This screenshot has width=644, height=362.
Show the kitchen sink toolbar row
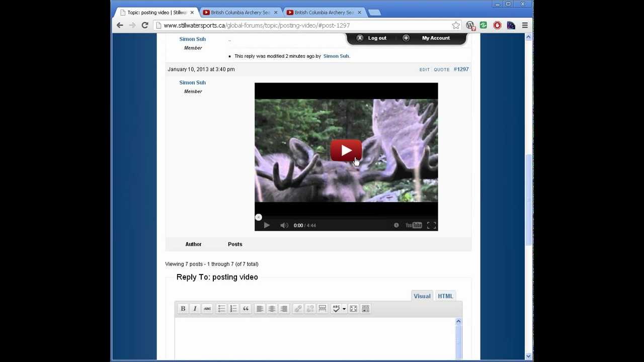(x=366, y=309)
